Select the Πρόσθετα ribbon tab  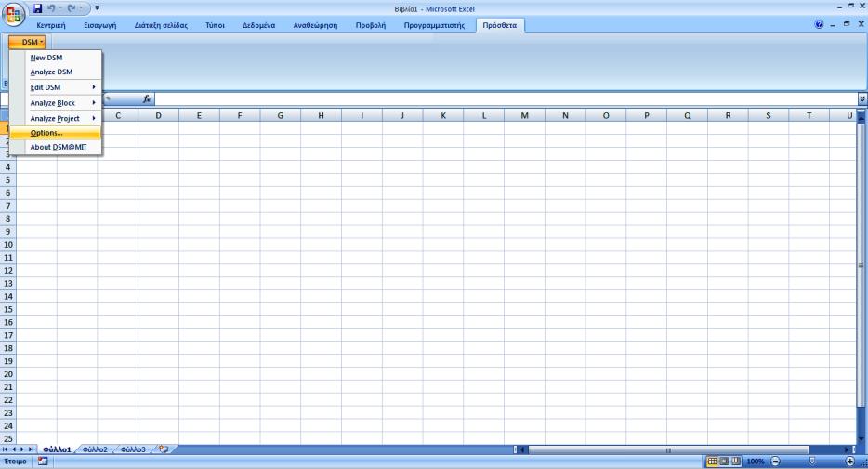coord(499,25)
